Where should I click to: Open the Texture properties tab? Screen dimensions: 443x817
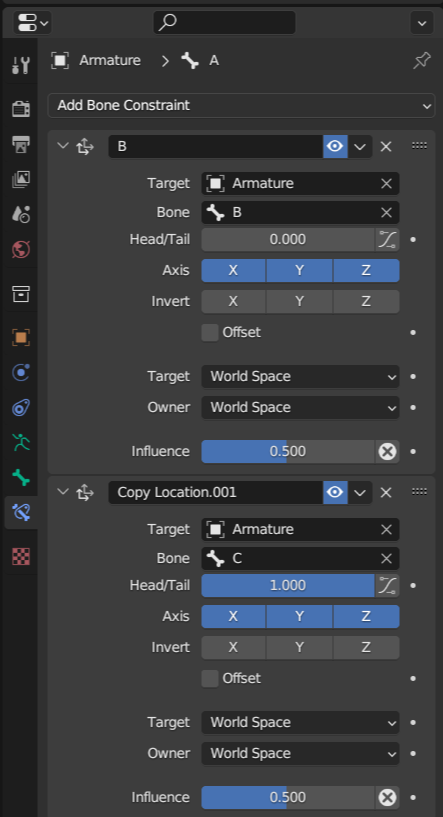(21, 556)
